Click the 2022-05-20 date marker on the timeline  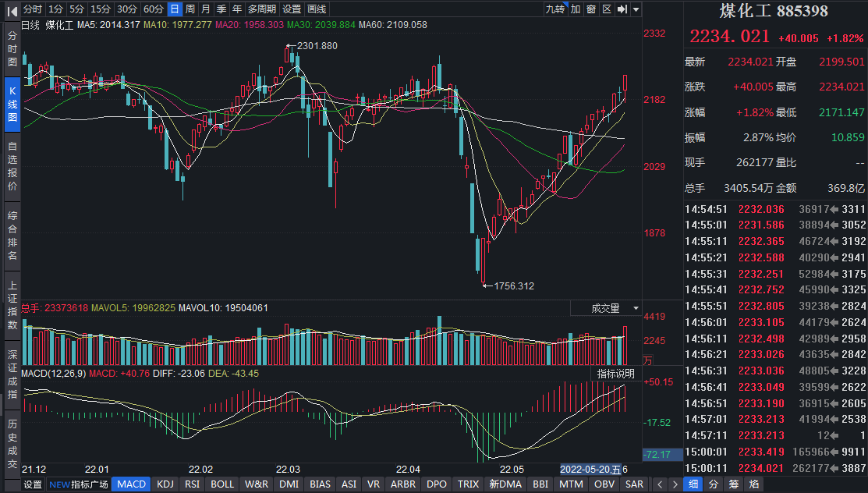click(x=591, y=470)
